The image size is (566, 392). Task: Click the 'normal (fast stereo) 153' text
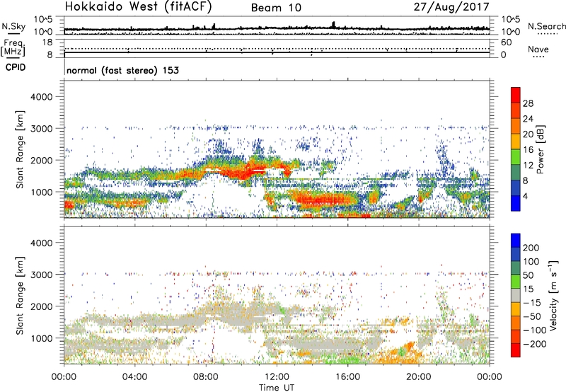[x=122, y=70]
